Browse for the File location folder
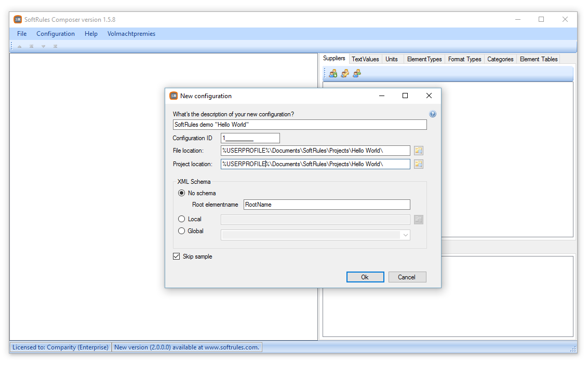The height and width of the screenshot is (365, 588). click(x=419, y=151)
